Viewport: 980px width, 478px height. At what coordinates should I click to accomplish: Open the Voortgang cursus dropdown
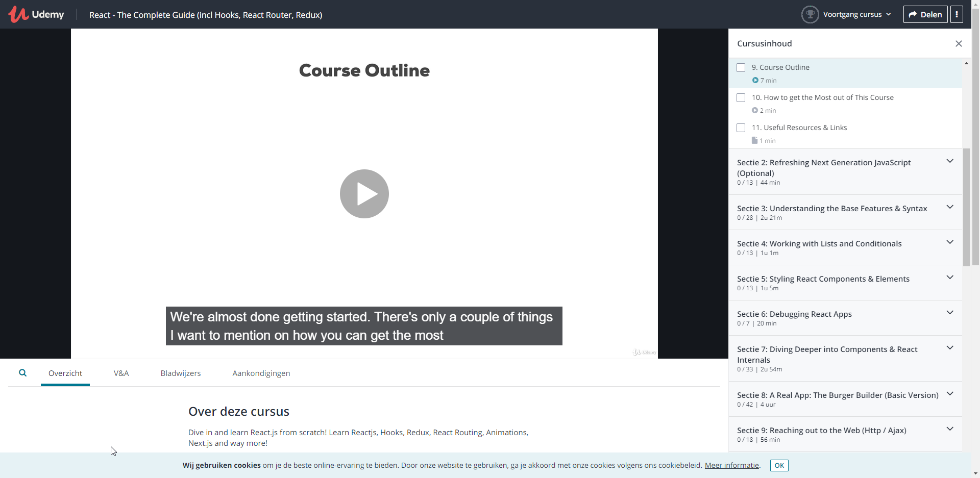point(857,14)
